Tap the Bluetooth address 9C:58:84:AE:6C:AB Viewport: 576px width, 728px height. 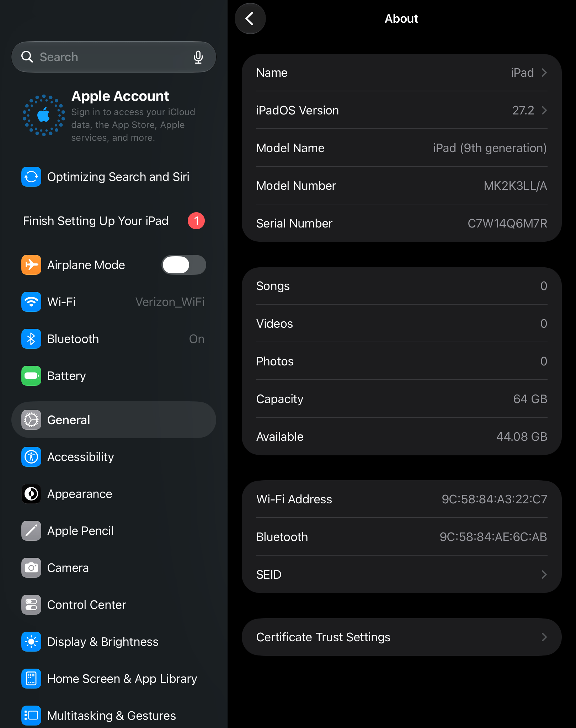[494, 537]
